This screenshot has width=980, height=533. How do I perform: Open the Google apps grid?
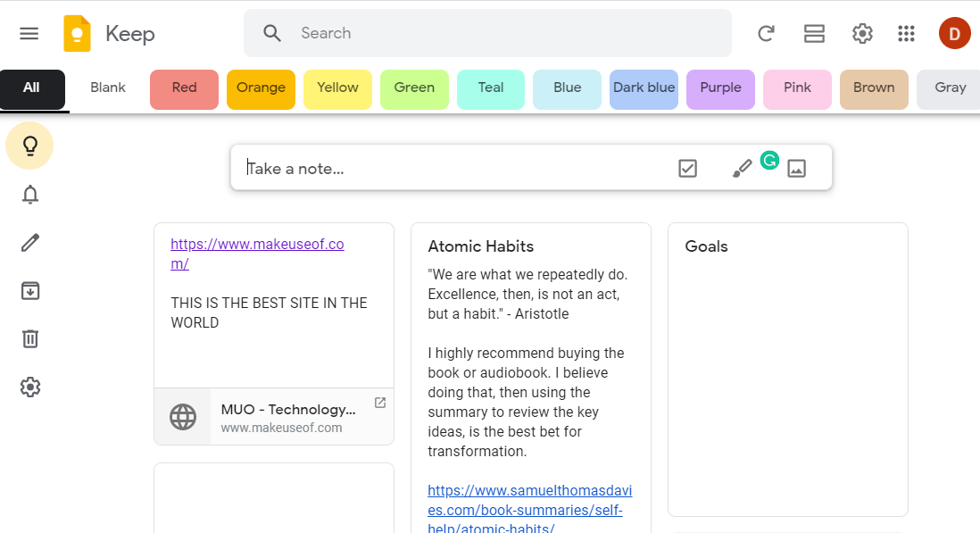pos(906,33)
